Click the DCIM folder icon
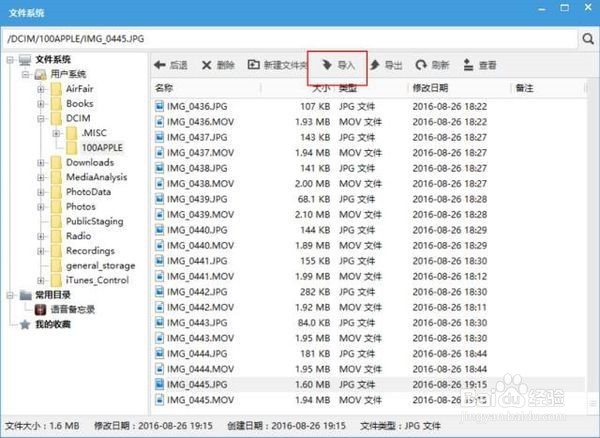600x438 pixels. [x=56, y=119]
